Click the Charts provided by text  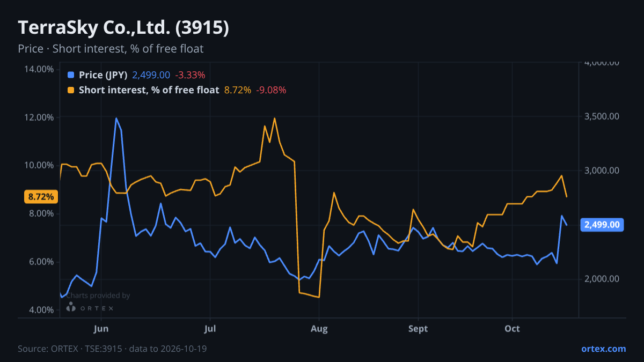click(98, 295)
